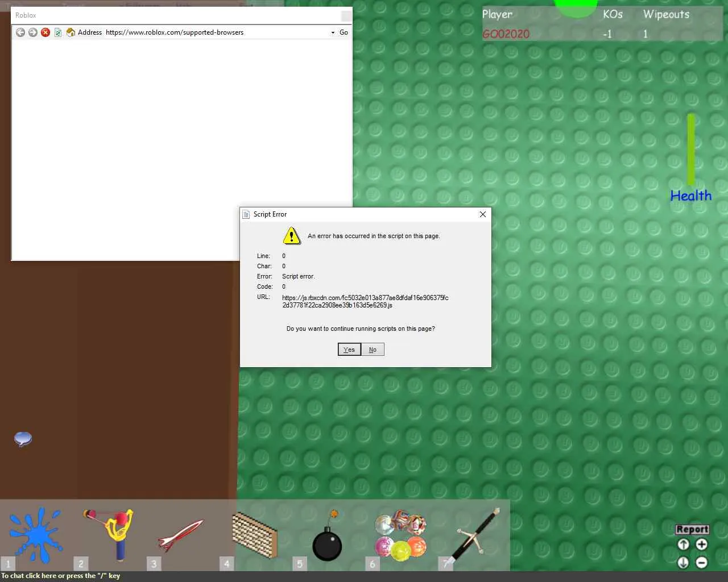Viewport: 728px width, 582px height.
Task: Click No to stop running scripts
Action: click(373, 350)
